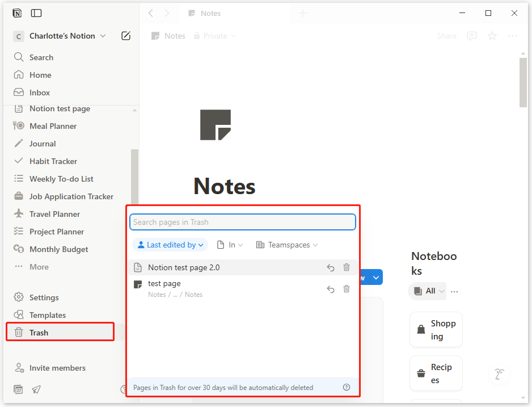The image size is (532, 407).
Task: Restore Notion test page 2.0 from Trash
Action: [331, 268]
